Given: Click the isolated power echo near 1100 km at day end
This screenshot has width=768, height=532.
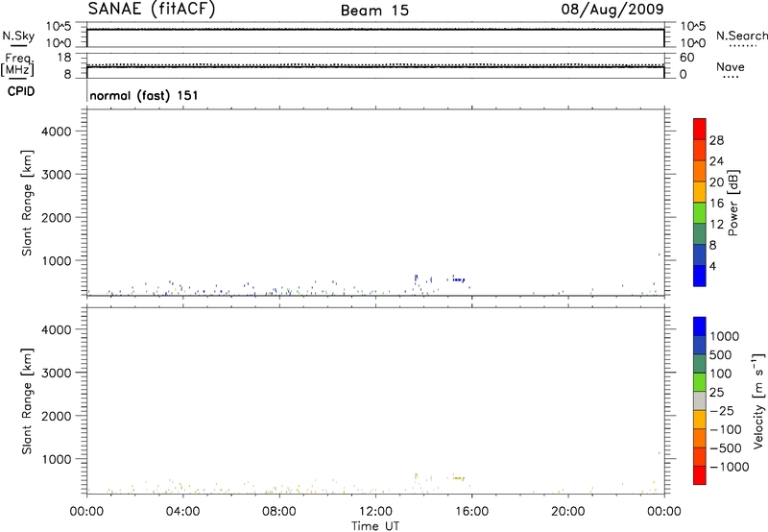Looking at the screenshot, I should [x=660, y=254].
